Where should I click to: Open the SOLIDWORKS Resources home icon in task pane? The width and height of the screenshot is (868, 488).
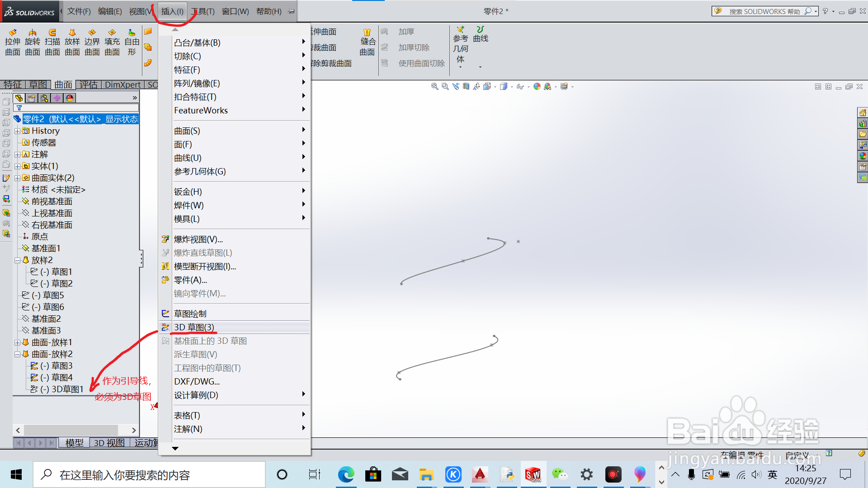(x=863, y=113)
